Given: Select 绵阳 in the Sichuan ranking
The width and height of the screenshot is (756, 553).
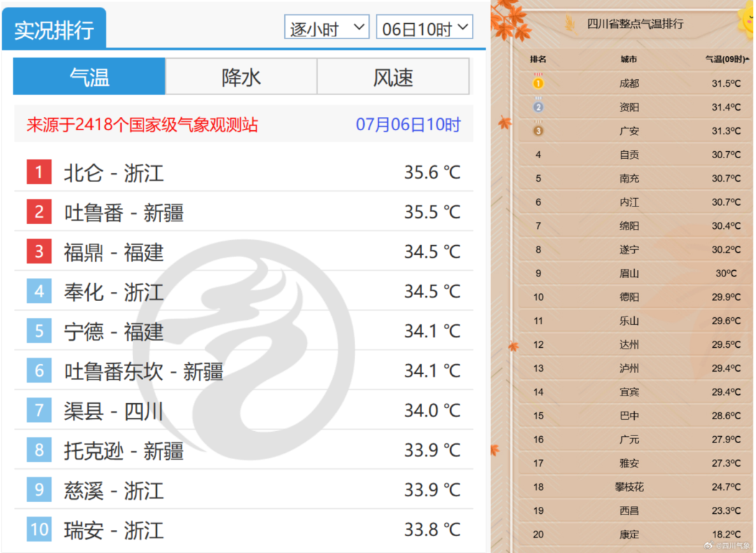Looking at the screenshot, I should 629,225.
